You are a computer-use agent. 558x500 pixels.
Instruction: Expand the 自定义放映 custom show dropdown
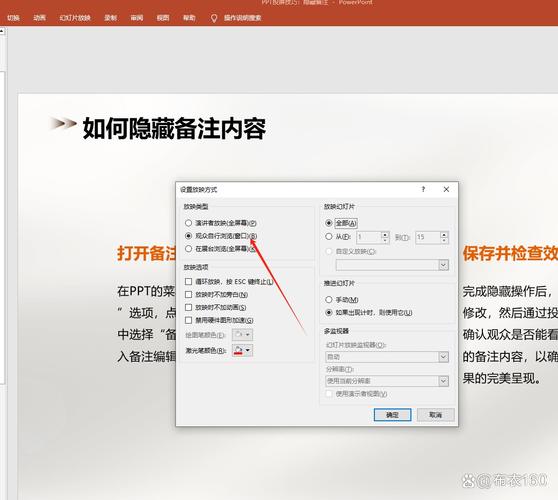tap(443, 265)
